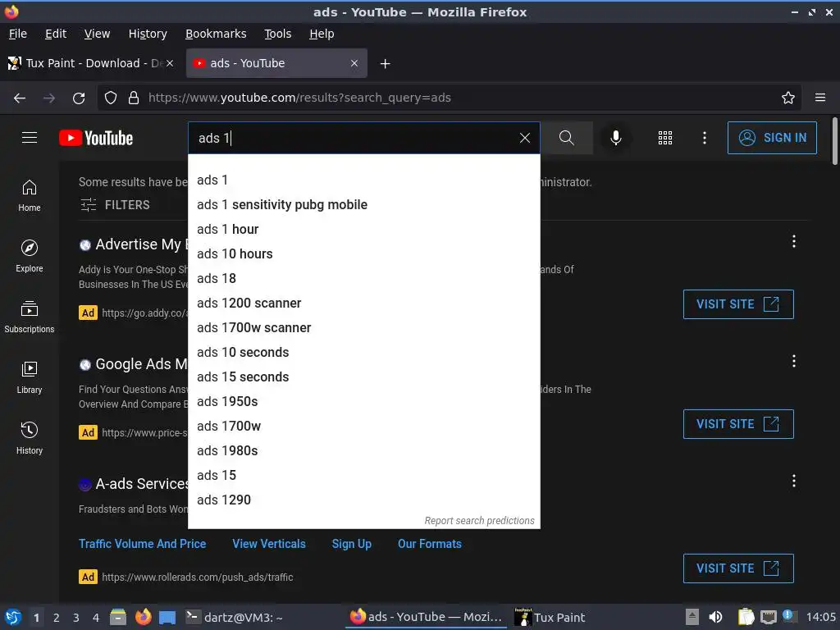This screenshot has height=630, width=840.
Task: Open Firefox application hamburger menu
Action: coord(819,98)
